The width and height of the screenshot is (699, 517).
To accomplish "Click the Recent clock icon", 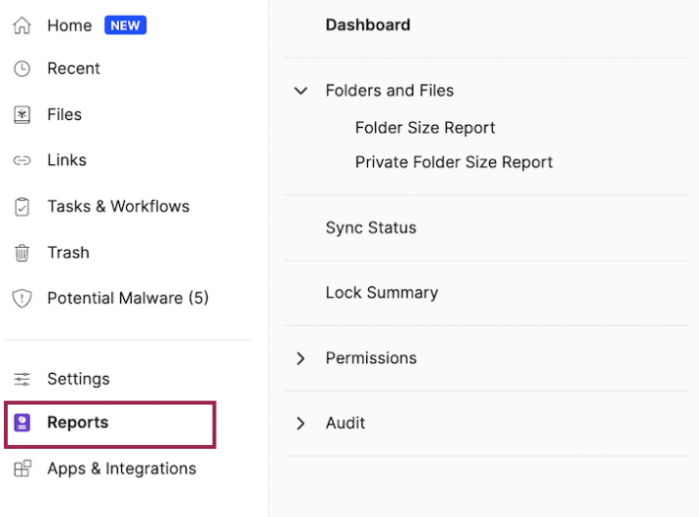I will point(22,69).
